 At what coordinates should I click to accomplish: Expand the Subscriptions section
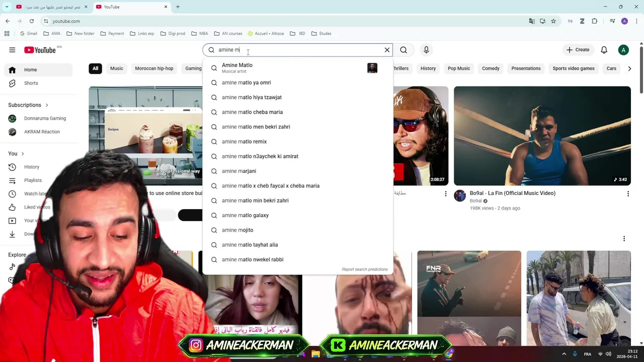(x=28, y=105)
